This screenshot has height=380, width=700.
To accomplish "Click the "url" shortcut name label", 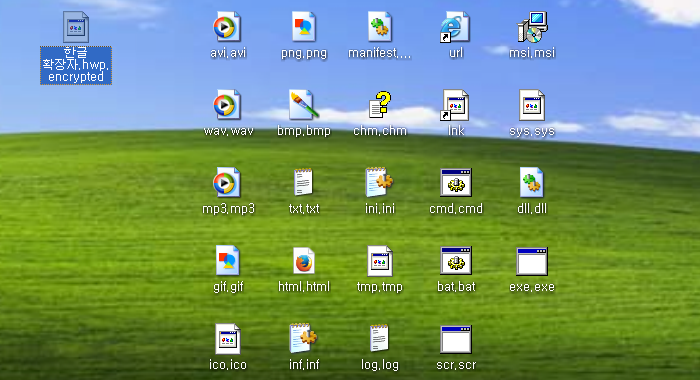I will 456,53.
